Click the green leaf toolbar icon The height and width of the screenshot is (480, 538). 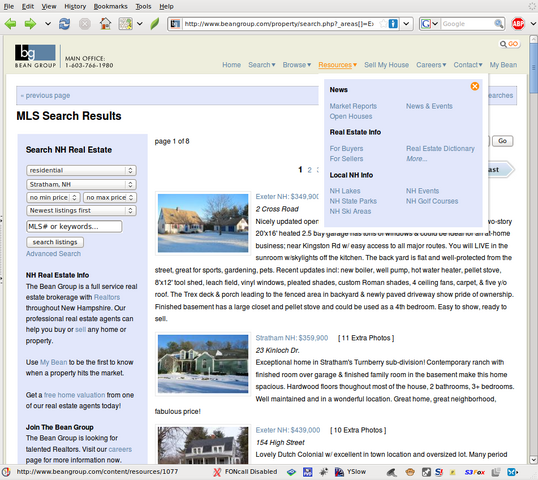click(155, 24)
